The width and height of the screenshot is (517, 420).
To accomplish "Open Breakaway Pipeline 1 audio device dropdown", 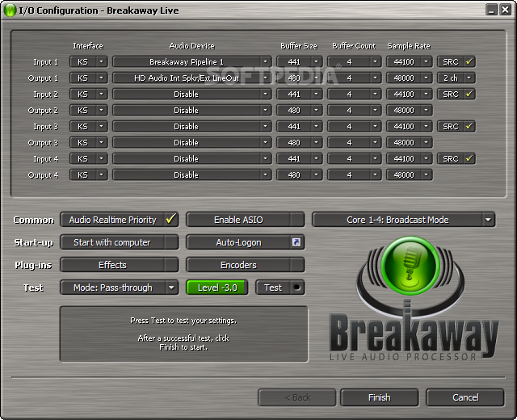I will pos(192,61).
